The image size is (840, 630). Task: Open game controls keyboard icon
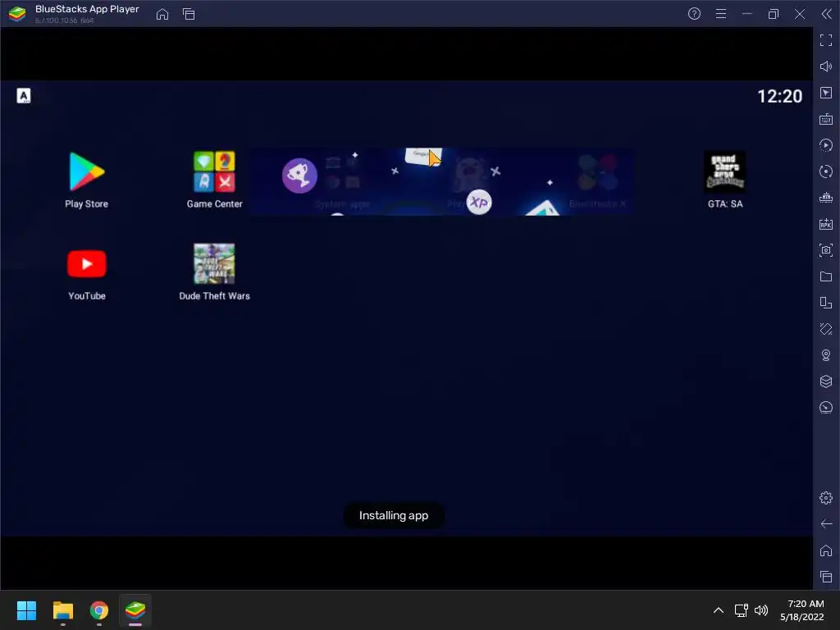click(x=826, y=119)
